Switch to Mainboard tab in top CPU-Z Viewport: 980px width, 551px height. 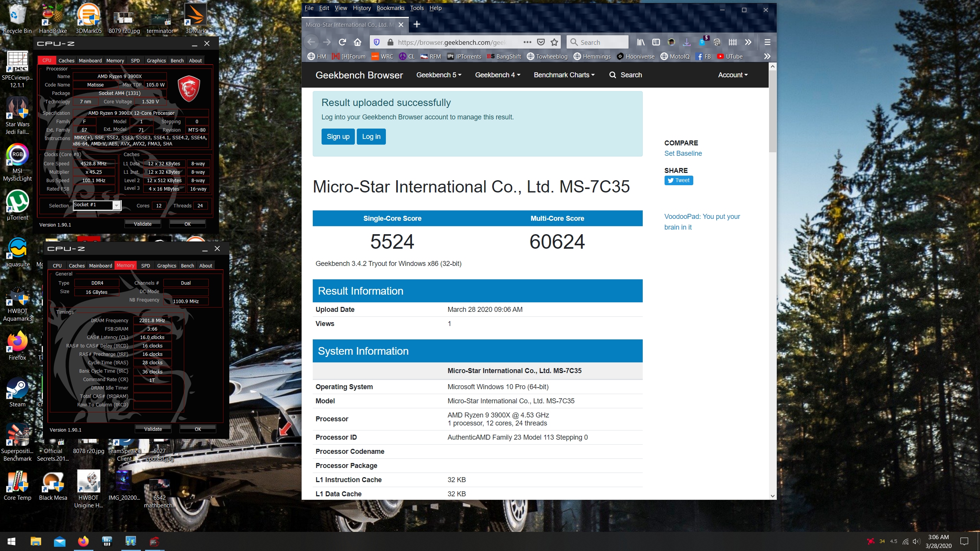pos(90,60)
